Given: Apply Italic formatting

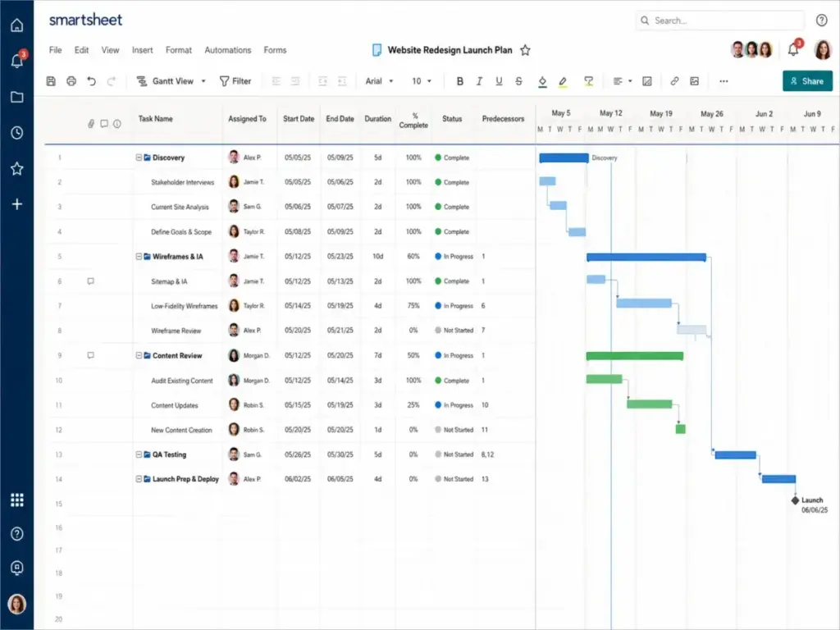Looking at the screenshot, I should coord(479,81).
